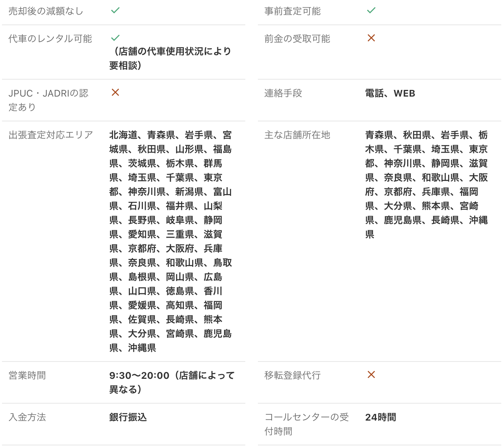Click the red cross beside 前金の受取可能
This screenshot has width=504, height=447.
coord(371,38)
